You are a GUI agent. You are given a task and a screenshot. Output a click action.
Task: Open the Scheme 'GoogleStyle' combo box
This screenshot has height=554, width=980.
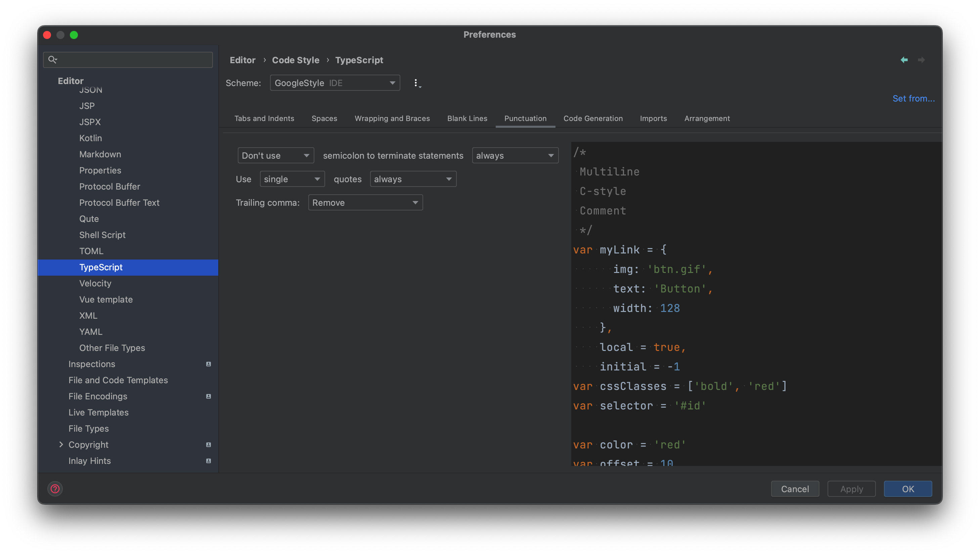click(335, 83)
